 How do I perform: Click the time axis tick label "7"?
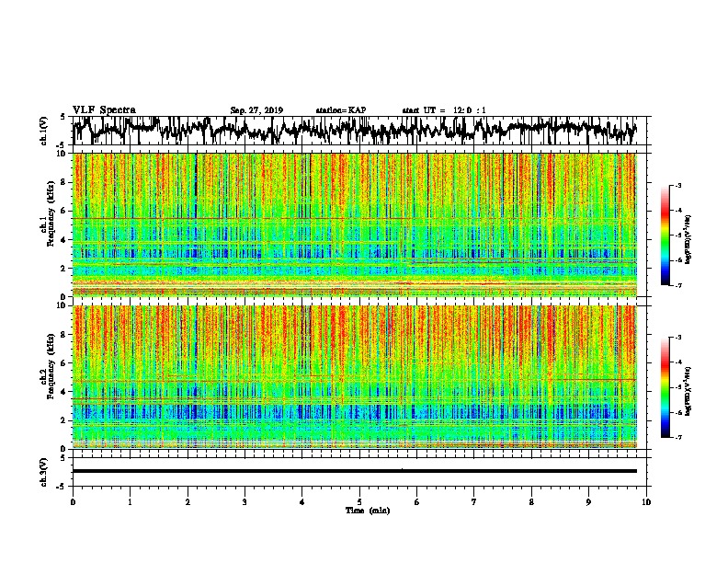pos(474,502)
